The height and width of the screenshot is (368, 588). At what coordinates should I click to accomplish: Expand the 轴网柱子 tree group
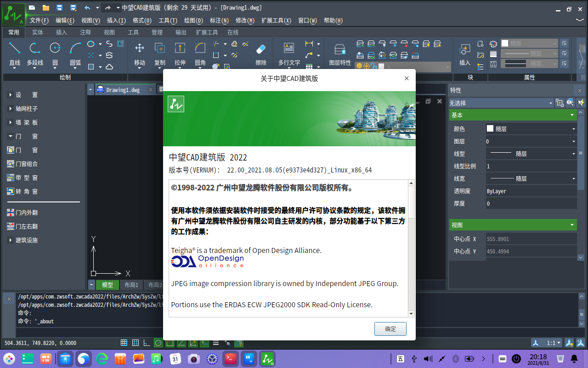[x=11, y=109]
